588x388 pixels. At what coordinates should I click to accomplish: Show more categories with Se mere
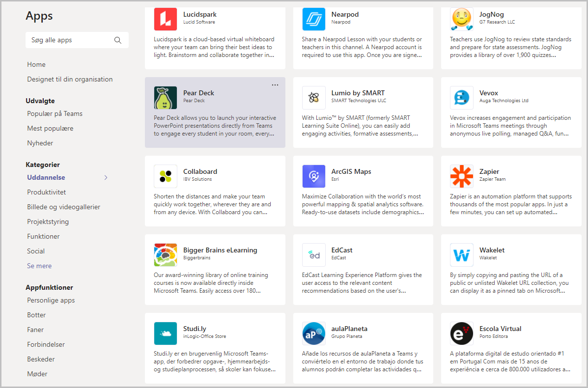click(x=39, y=266)
